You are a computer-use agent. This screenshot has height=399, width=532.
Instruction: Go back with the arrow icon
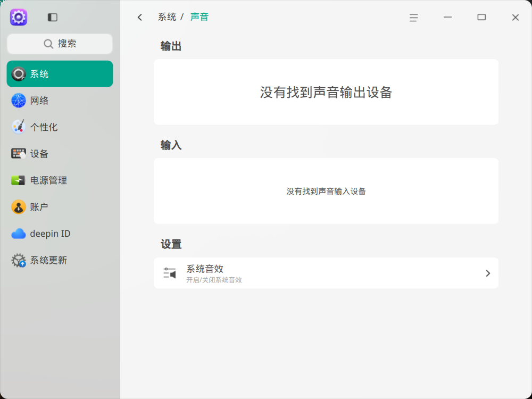tap(140, 18)
